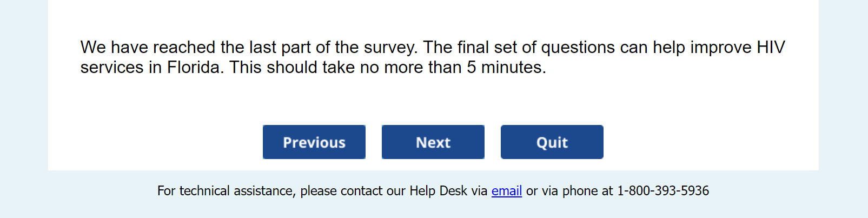
Task: Quit the survey
Action: [x=552, y=142]
